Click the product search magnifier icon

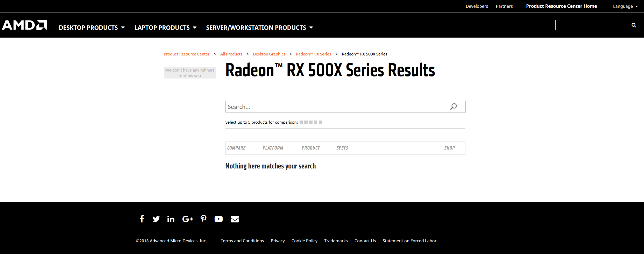(454, 107)
